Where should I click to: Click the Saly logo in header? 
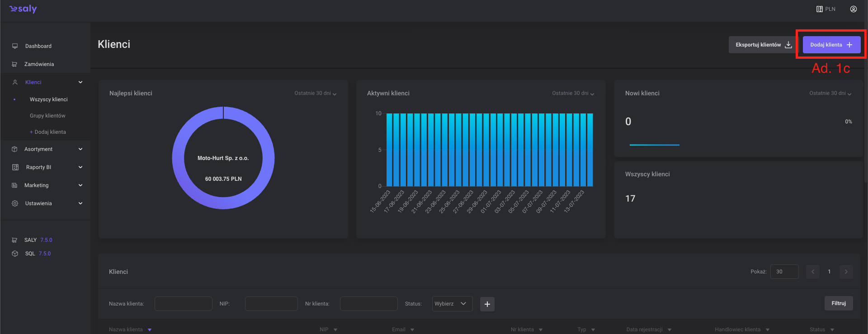[23, 9]
